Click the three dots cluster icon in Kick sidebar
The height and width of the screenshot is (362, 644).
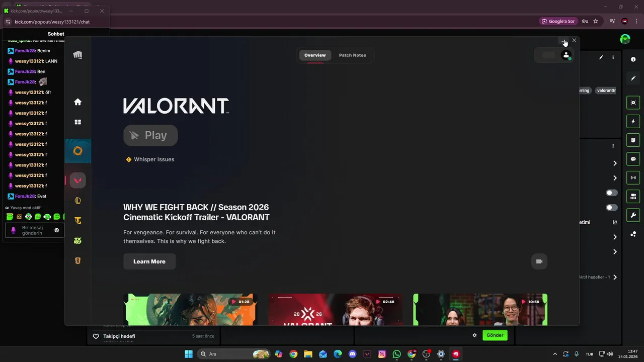pyautogui.click(x=633, y=234)
